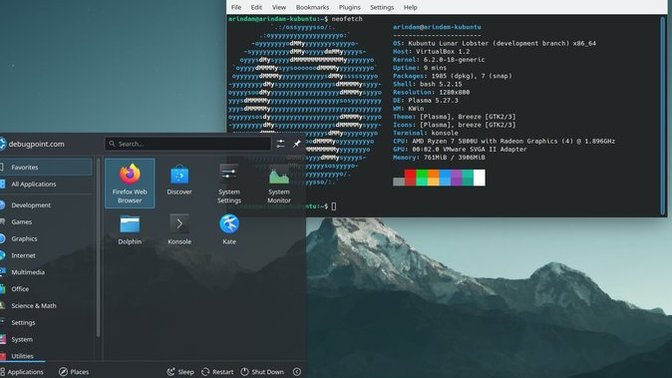The height and width of the screenshot is (378, 672).
Task: Click the Konsole vertical scrollbar
Action: 663,115
